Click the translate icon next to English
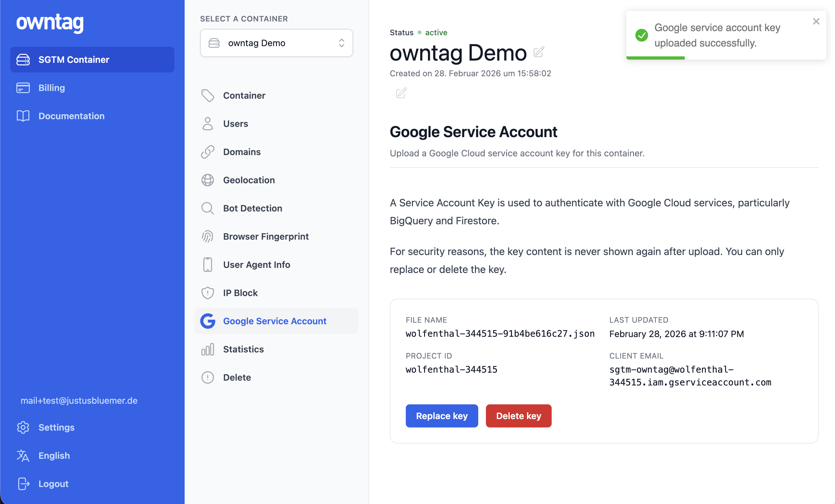Viewport: 835px width, 504px height. point(23,456)
